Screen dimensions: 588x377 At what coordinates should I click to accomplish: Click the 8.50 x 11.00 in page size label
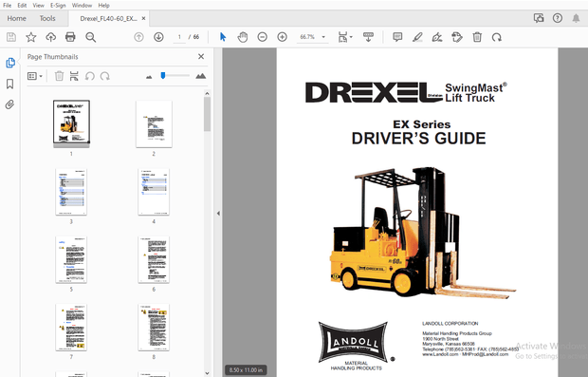(246, 369)
